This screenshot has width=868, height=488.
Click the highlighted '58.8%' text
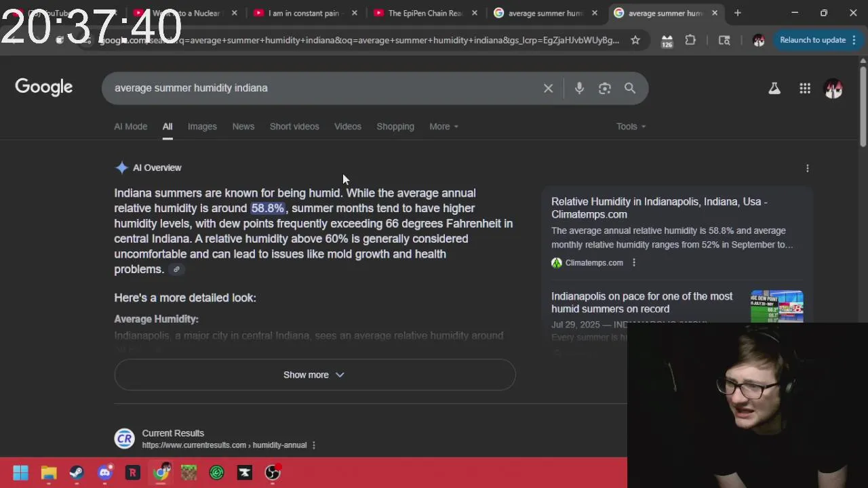coord(268,208)
